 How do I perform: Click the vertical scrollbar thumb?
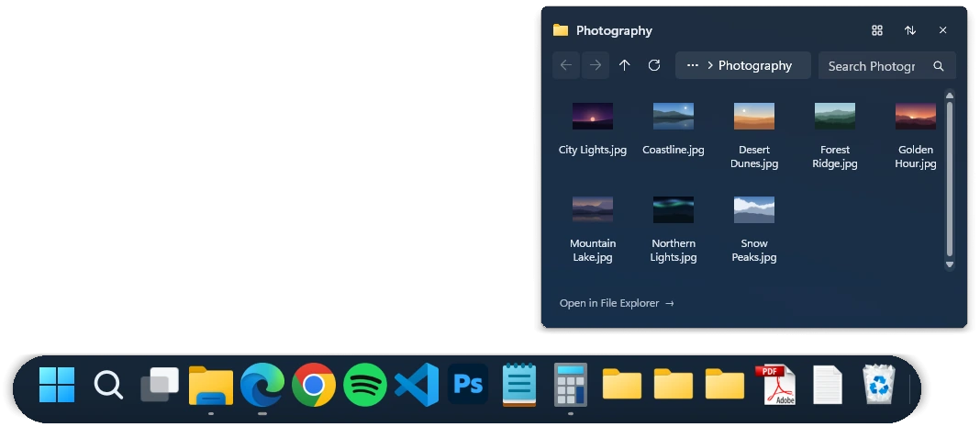pyautogui.click(x=950, y=179)
